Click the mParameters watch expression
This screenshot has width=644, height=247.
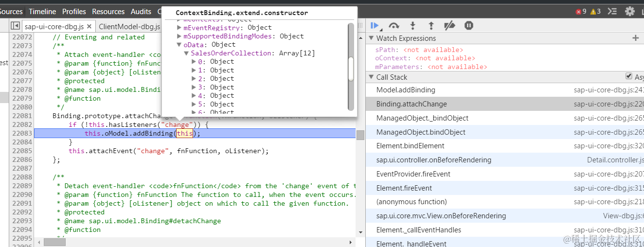click(431, 67)
